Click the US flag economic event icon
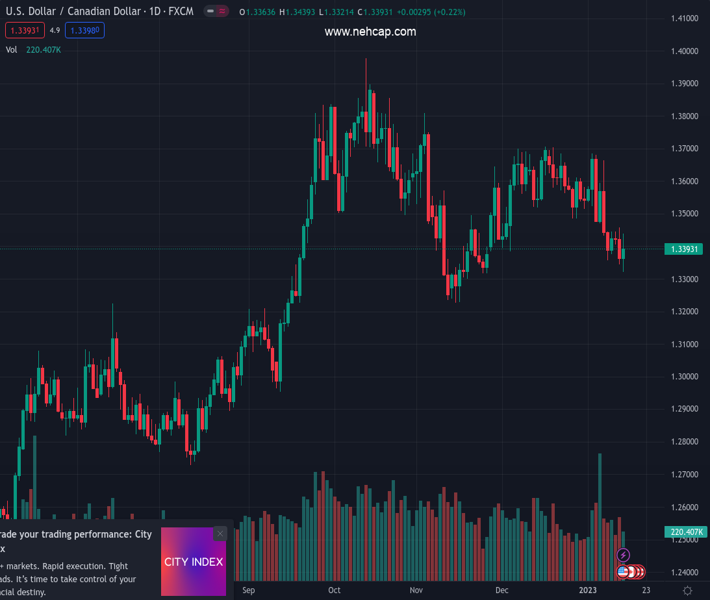Screen dimensions: 710x600 [624, 572]
